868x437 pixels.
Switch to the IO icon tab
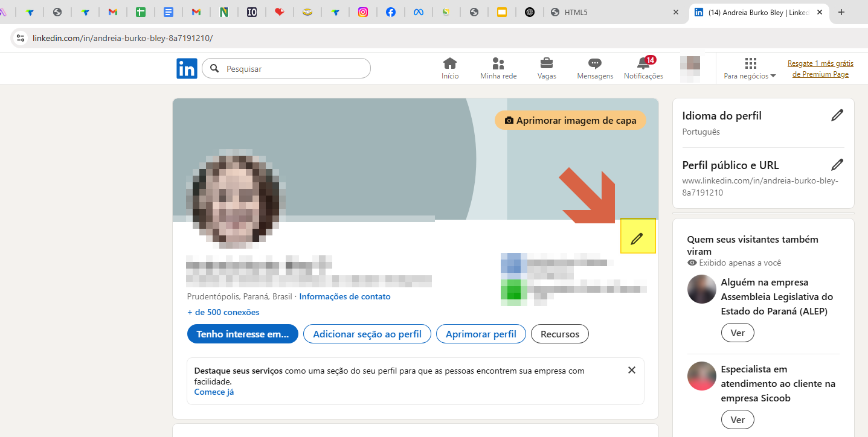click(252, 12)
